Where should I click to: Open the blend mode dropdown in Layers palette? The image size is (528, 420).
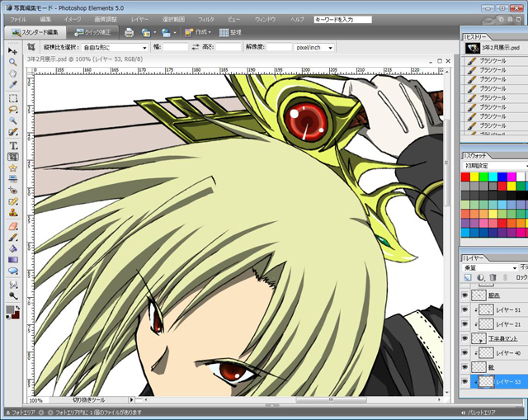[490, 268]
